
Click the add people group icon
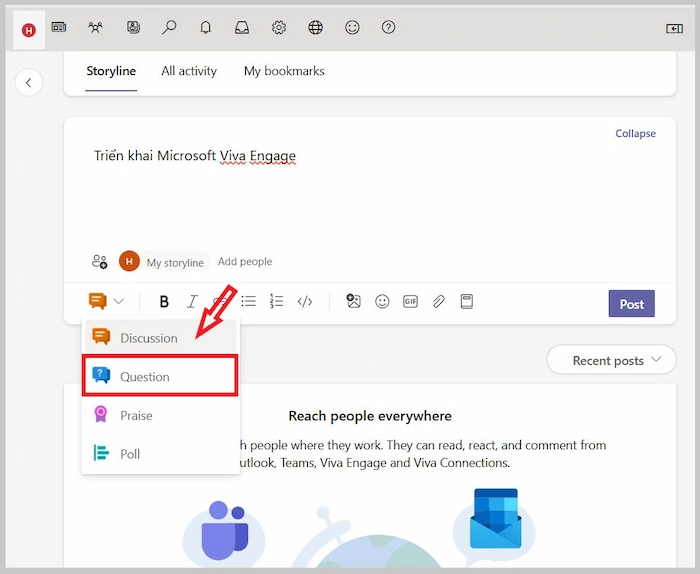pos(100,262)
